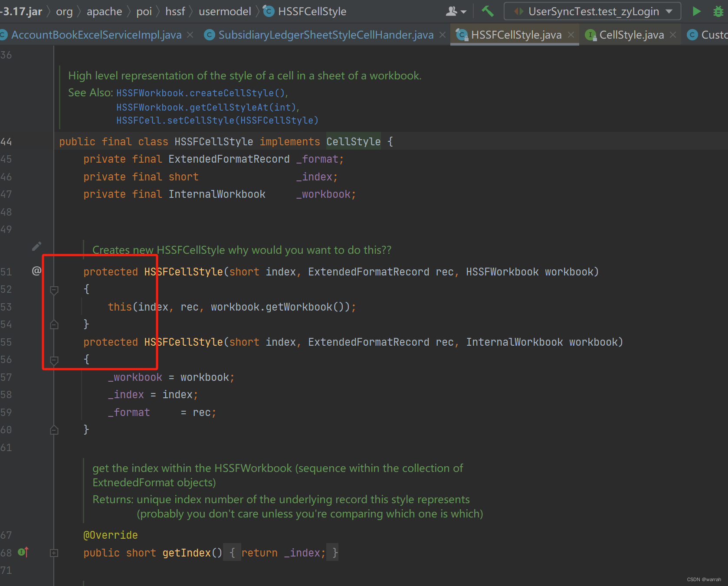Close the HSSFCellStyle.java tab
Image resolution: width=728 pixels, height=586 pixels.
[x=571, y=35]
